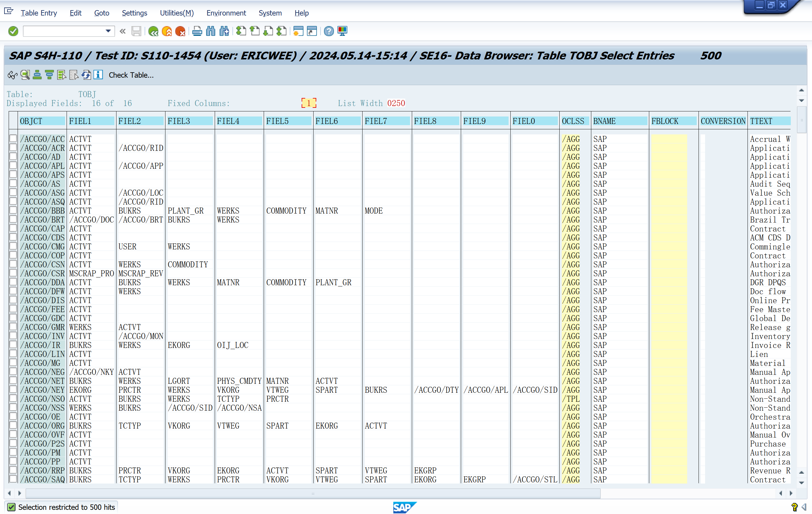
Task: Click the Fixed Columns value field
Action: (x=308, y=103)
